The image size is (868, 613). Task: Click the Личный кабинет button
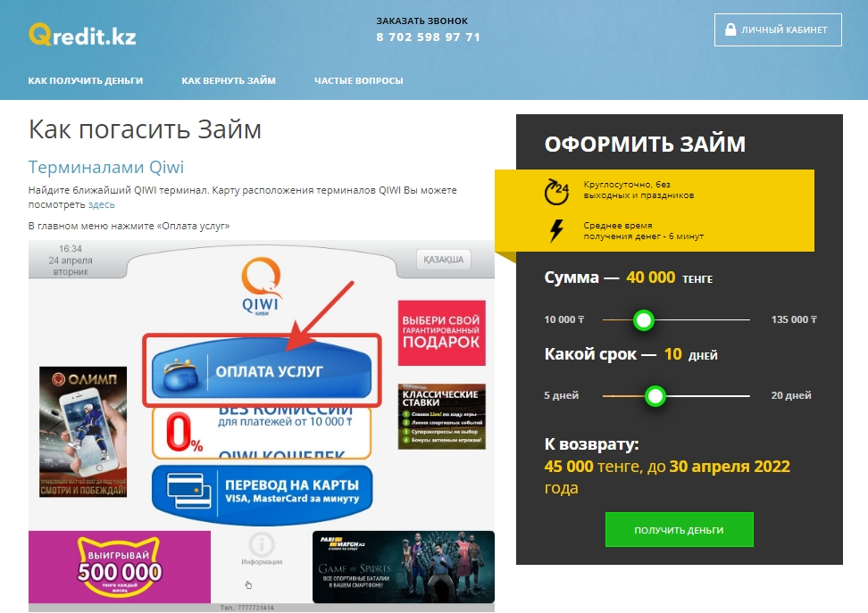click(778, 29)
